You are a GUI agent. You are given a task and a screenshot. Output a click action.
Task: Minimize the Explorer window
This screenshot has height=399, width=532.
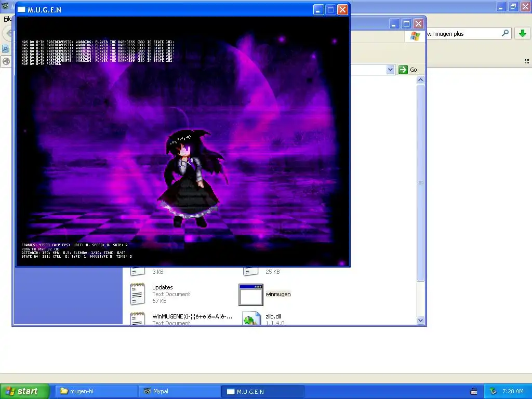[x=394, y=24]
